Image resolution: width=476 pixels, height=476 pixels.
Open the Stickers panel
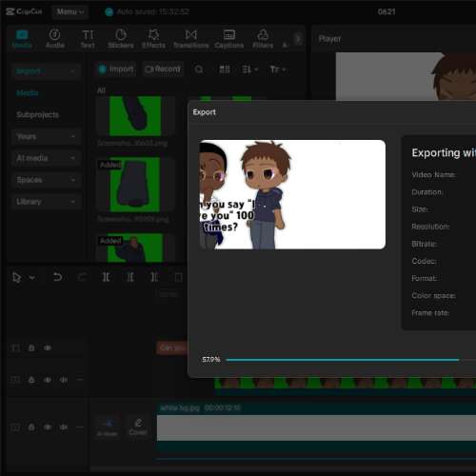click(x=121, y=39)
